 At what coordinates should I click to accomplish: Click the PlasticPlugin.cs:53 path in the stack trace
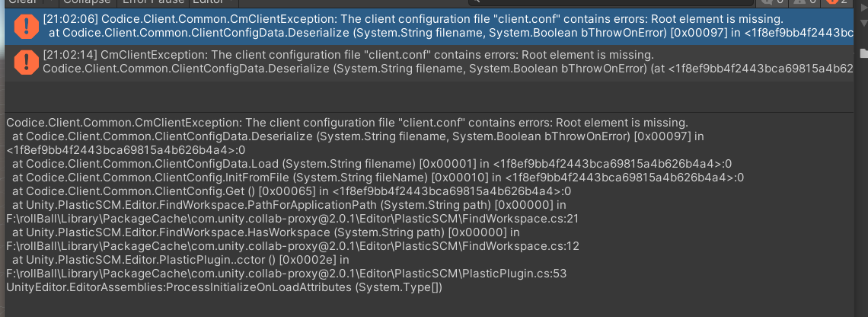pyautogui.click(x=286, y=274)
